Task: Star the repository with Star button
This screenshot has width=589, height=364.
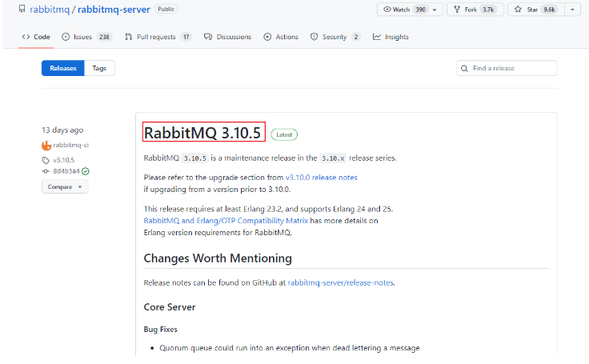Action: (x=536, y=10)
